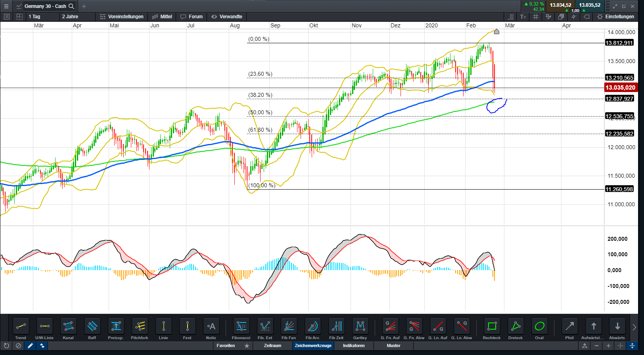This screenshot has height=355, width=644.
Task: Toggle the list view panel icon
Action: click(6, 17)
